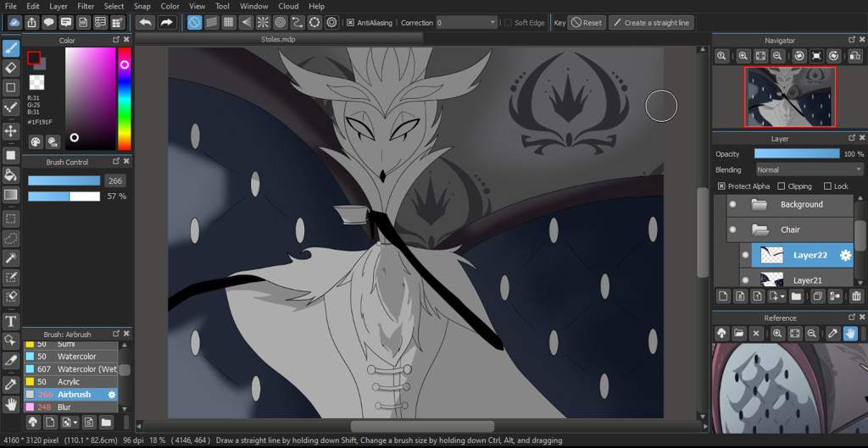
Task: Zoom in within the Navigator panel
Action: pyautogui.click(x=743, y=56)
